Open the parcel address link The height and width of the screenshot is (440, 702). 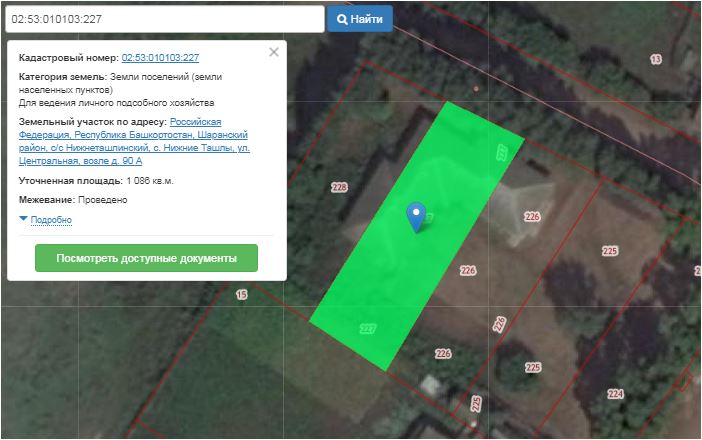[x=134, y=141]
